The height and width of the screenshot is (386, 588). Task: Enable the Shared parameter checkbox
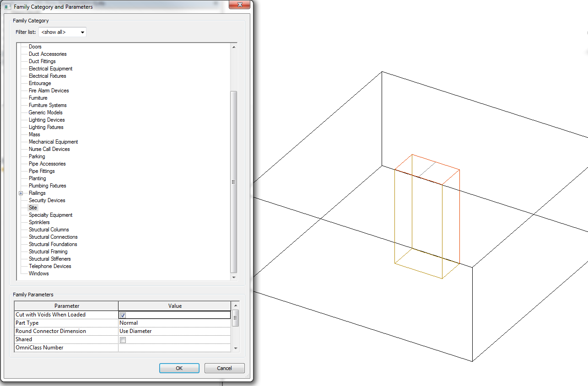122,339
